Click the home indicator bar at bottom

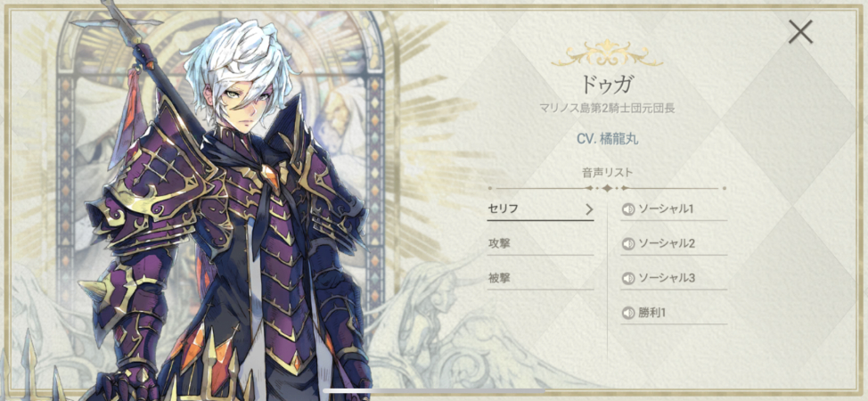tap(433, 391)
